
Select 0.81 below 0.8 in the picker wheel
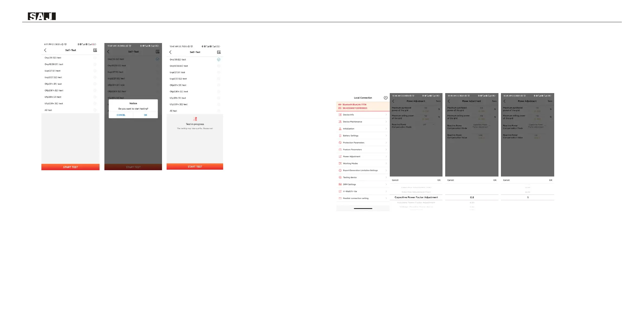coord(472,202)
